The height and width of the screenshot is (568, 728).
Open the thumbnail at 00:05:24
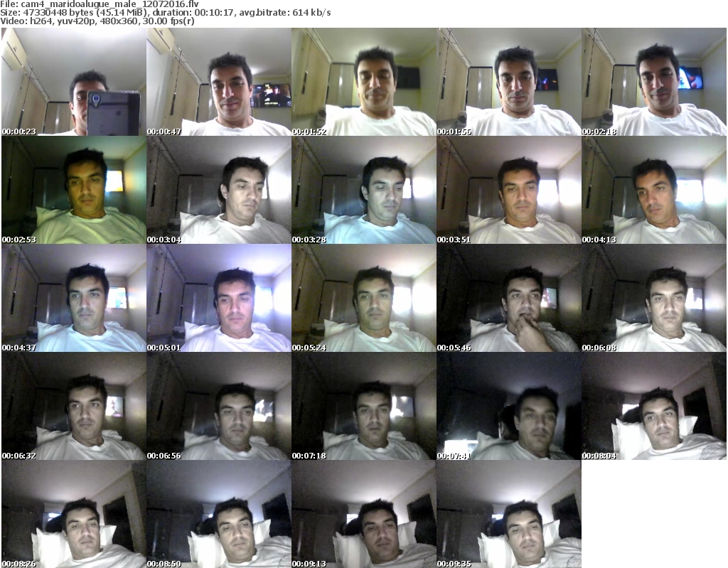(364, 298)
